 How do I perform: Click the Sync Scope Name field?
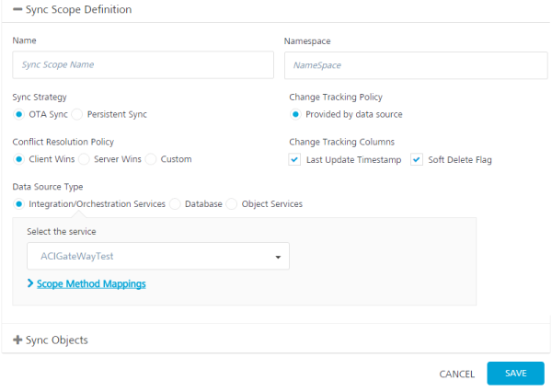point(143,64)
